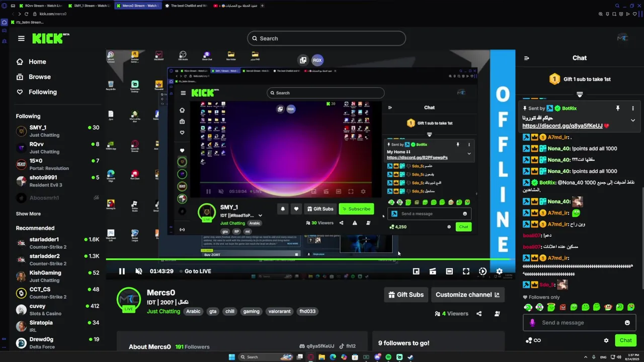Open recommended channel CCT_CS
Image resolution: width=644 pixels, height=362 pixels.
[57, 293]
